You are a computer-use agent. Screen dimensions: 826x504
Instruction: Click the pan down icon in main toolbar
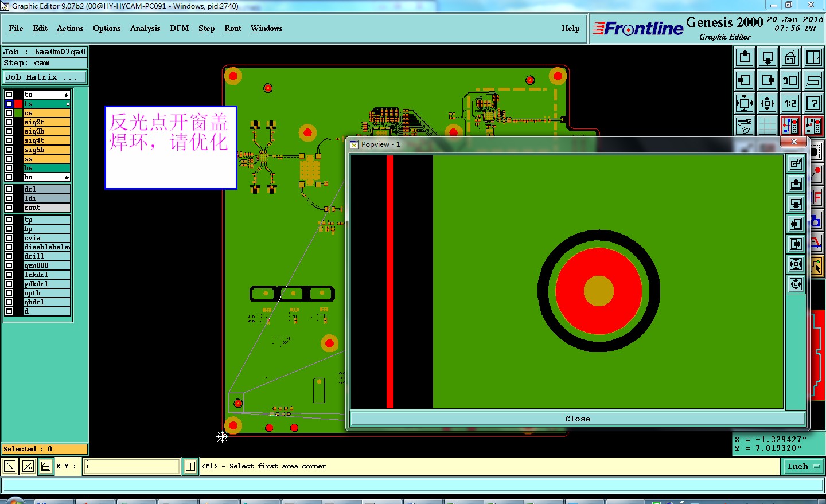click(x=767, y=57)
